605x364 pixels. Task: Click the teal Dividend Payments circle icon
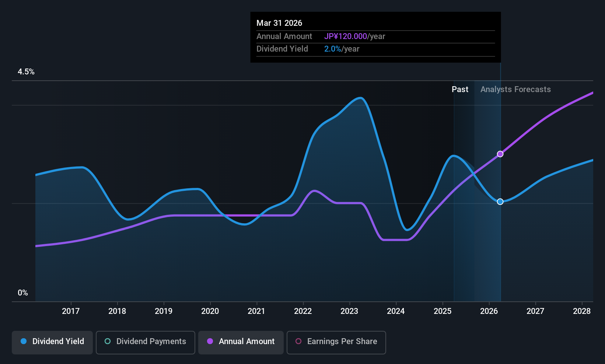(x=108, y=342)
